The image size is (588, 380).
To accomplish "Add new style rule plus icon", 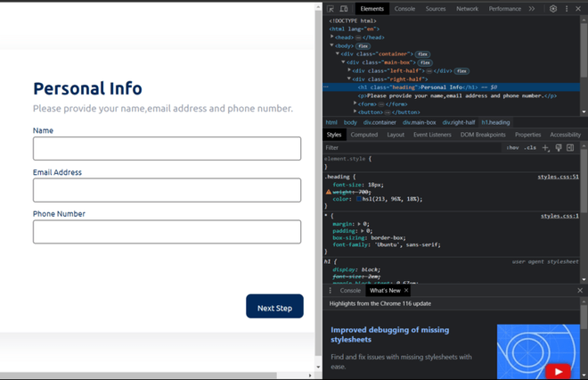I will 545,147.
